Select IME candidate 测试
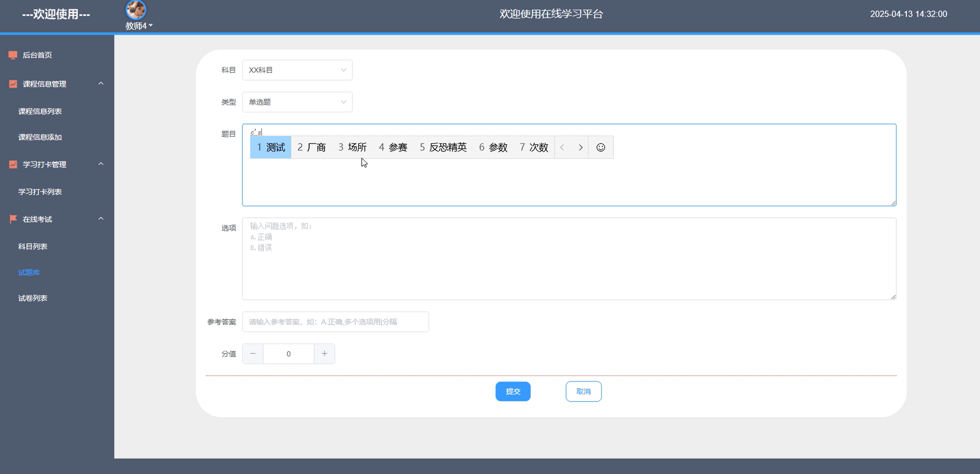Screen dimensions: 980x474 (x=271, y=147)
